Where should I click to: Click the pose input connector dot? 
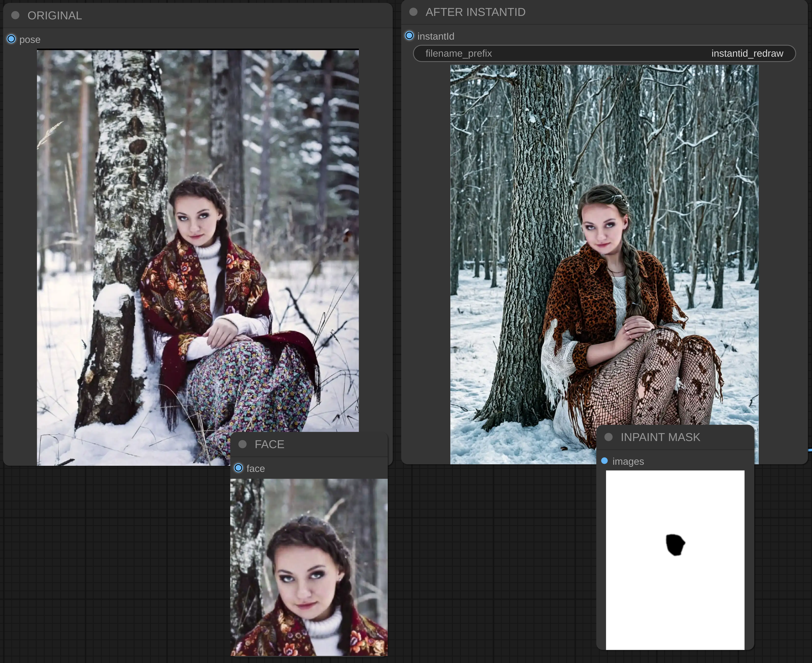click(12, 39)
